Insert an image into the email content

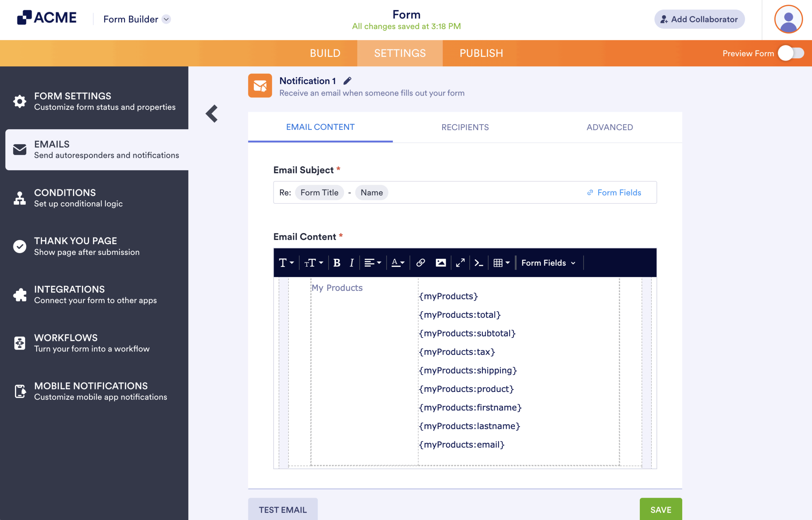(x=441, y=263)
